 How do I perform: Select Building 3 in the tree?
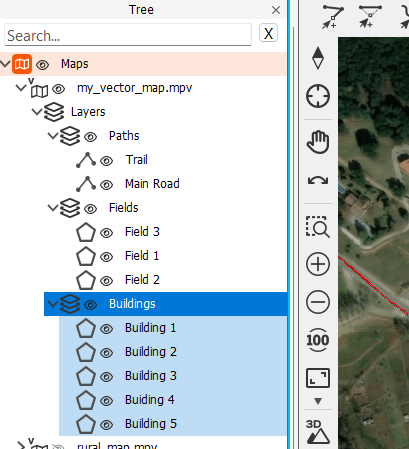point(151,376)
